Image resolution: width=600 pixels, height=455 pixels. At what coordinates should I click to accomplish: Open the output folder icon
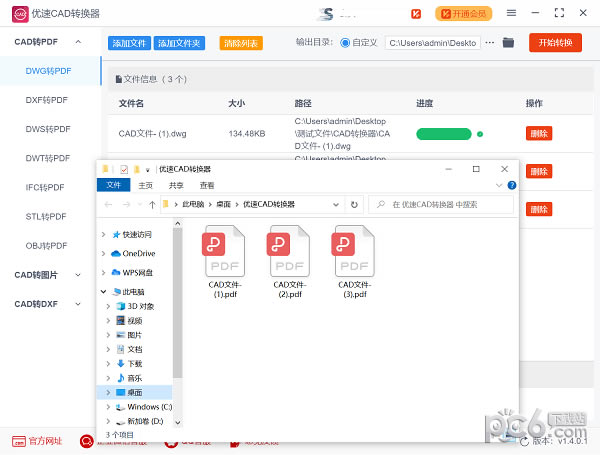508,42
